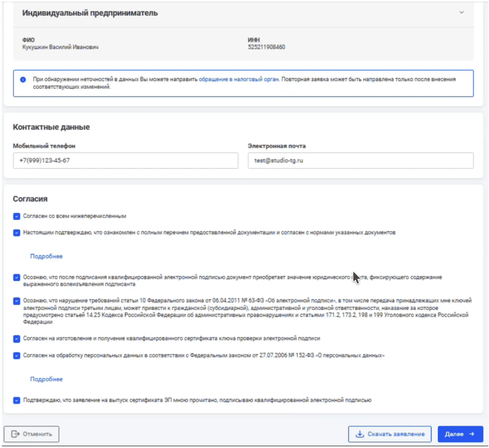Uncheck 'Согласен со всеми нижеперечисленным' checkbox

(x=17, y=216)
